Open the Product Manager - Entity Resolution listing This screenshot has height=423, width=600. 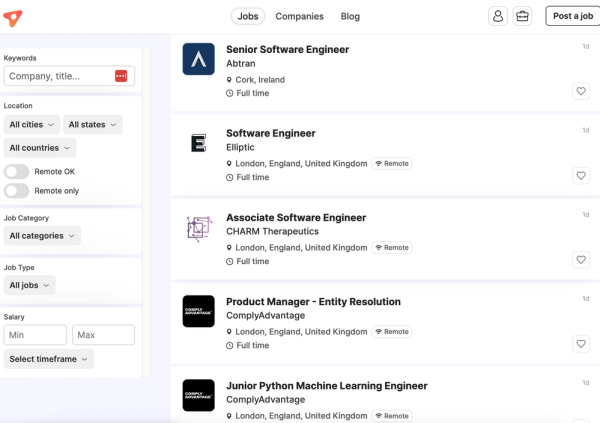pos(313,301)
